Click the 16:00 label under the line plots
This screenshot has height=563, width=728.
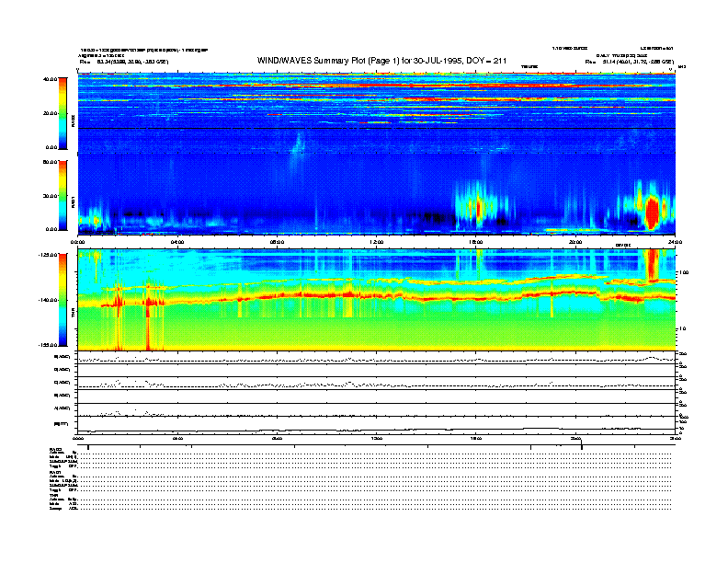pyautogui.click(x=476, y=438)
